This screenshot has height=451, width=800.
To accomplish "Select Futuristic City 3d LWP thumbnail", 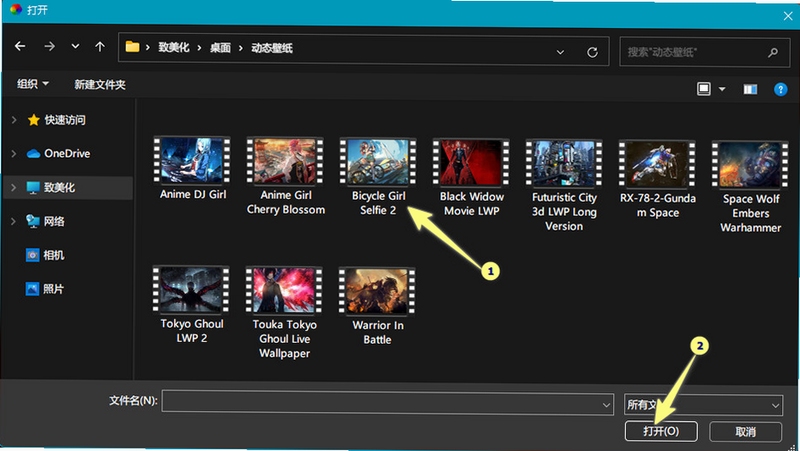I will 564,163.
